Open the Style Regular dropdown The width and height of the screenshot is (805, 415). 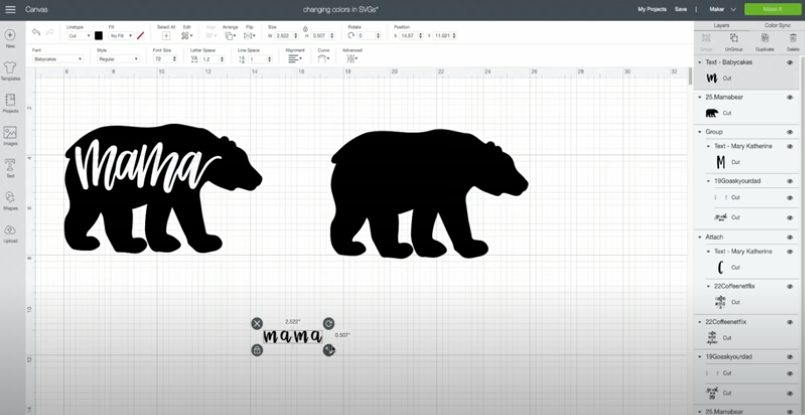(x=118, y=59)
